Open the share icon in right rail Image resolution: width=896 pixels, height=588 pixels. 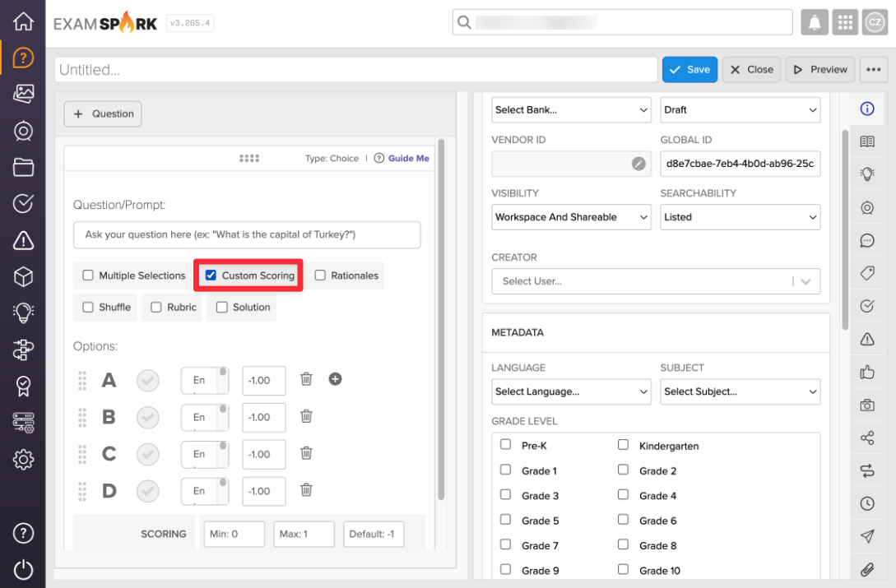(x=867, y=438)
